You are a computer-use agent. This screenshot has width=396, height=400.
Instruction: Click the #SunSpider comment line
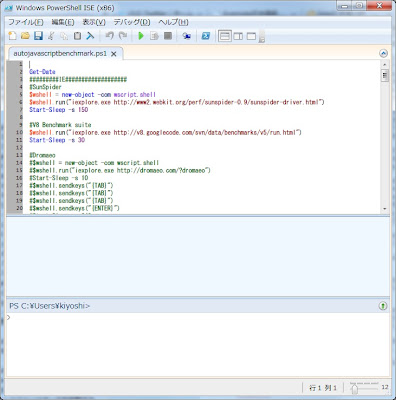(x=45, y=87)
